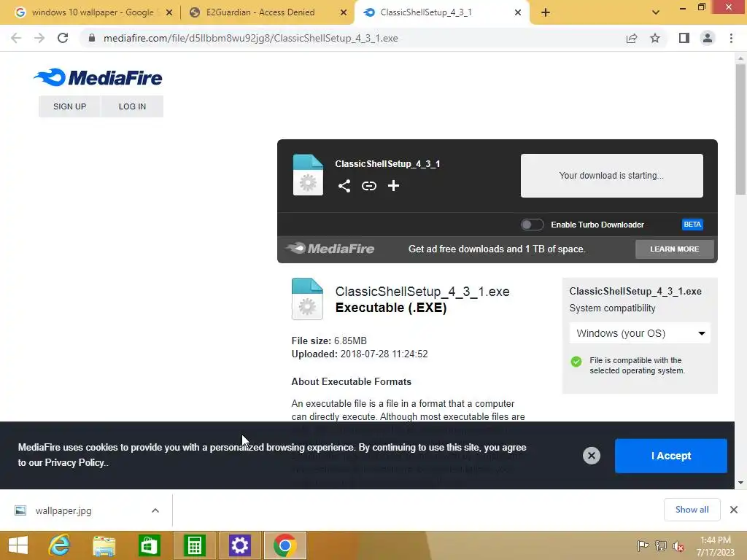Click the browser back arrow
Screen dimensions: 747x560
coord(16,38)
